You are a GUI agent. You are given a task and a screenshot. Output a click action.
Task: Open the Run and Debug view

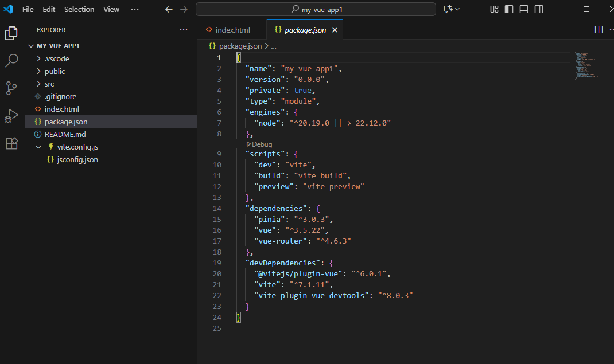pyautogui.click(x=11, y=116)
